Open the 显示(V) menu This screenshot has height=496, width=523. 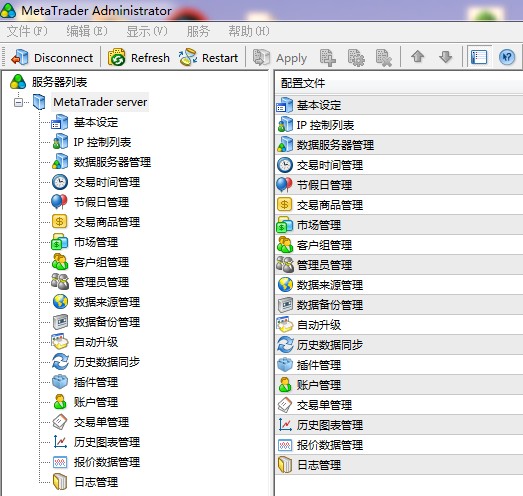click(147, 31)
